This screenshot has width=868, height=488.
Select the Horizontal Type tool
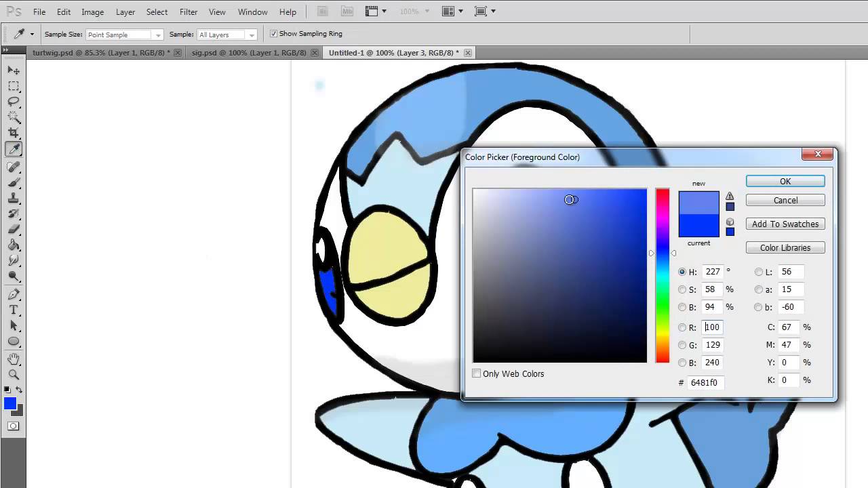tap(14, 310)
